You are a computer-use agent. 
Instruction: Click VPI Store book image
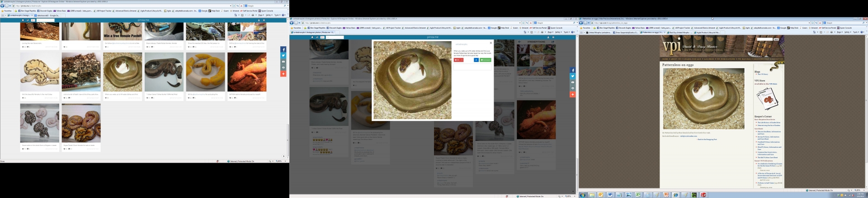coord(767,99)
